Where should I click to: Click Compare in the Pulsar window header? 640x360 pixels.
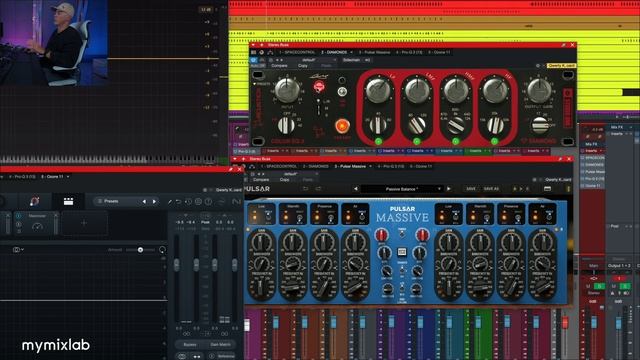coord(261,180)
